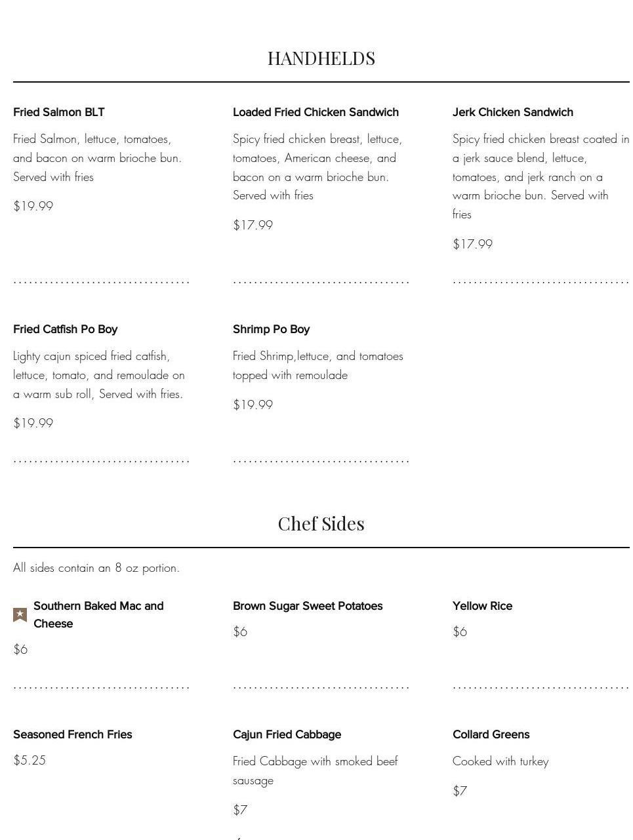Open the Fried Salmon BLT item
Viewport: 633px width, 840px height.
click(x=59, y=112)
